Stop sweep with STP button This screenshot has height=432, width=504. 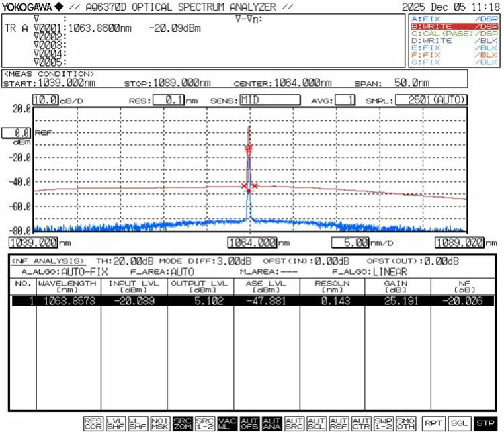tap(486, 423)
